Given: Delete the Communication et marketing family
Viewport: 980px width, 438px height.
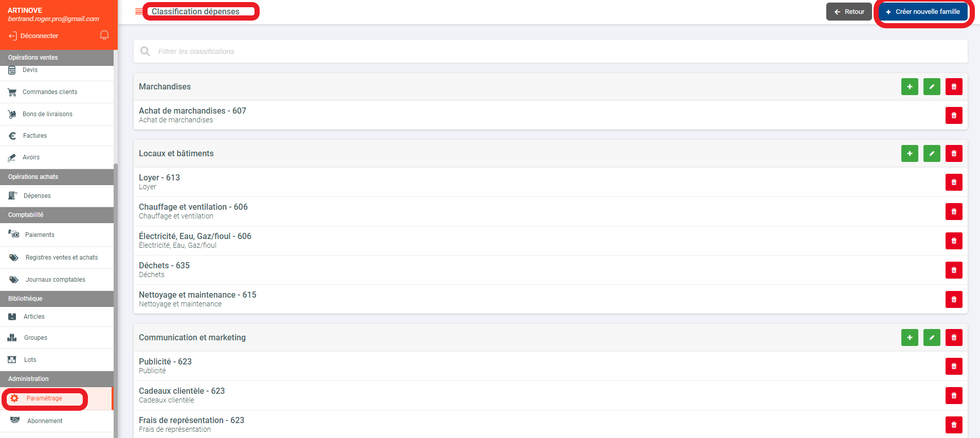Looking at the screenshot, I should (954, 338).
